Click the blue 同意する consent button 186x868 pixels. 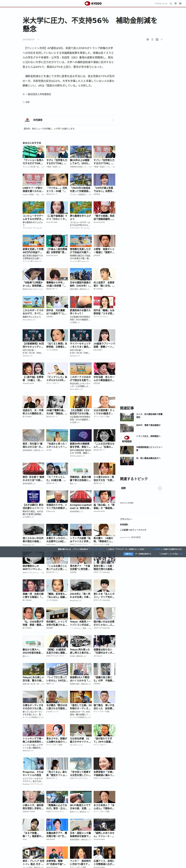pyautogui.click(x=128, y=554)
